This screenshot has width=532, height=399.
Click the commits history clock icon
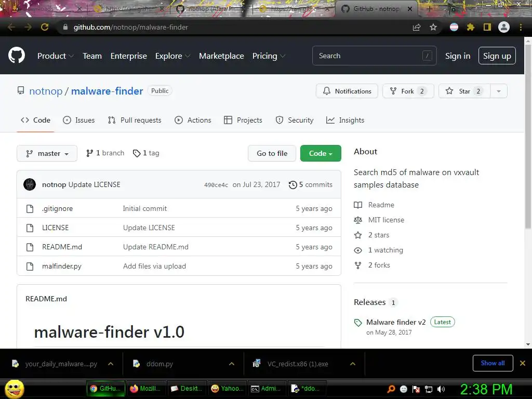click(x=293, y=185)
